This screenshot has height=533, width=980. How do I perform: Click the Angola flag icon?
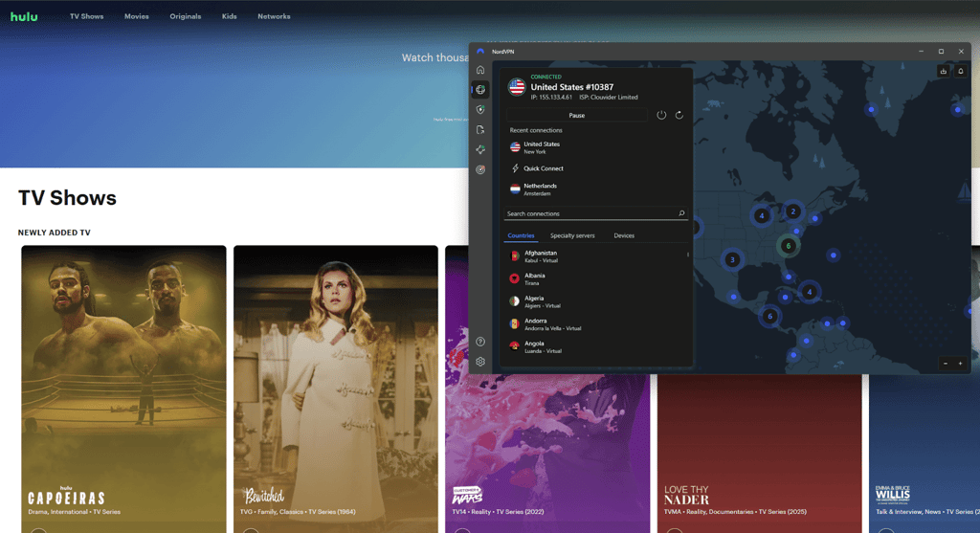point(514,346)
